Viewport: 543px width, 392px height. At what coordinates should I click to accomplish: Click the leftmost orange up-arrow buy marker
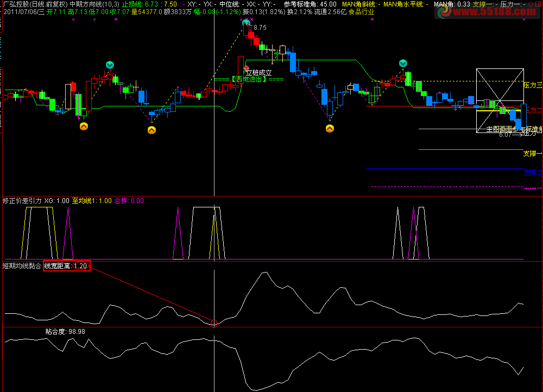coord(84,127)
